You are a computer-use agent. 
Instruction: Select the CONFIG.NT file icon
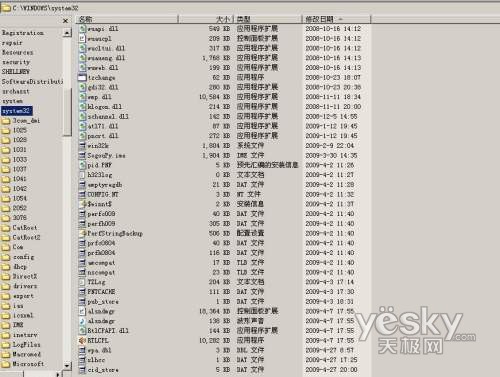pos(82,194)
